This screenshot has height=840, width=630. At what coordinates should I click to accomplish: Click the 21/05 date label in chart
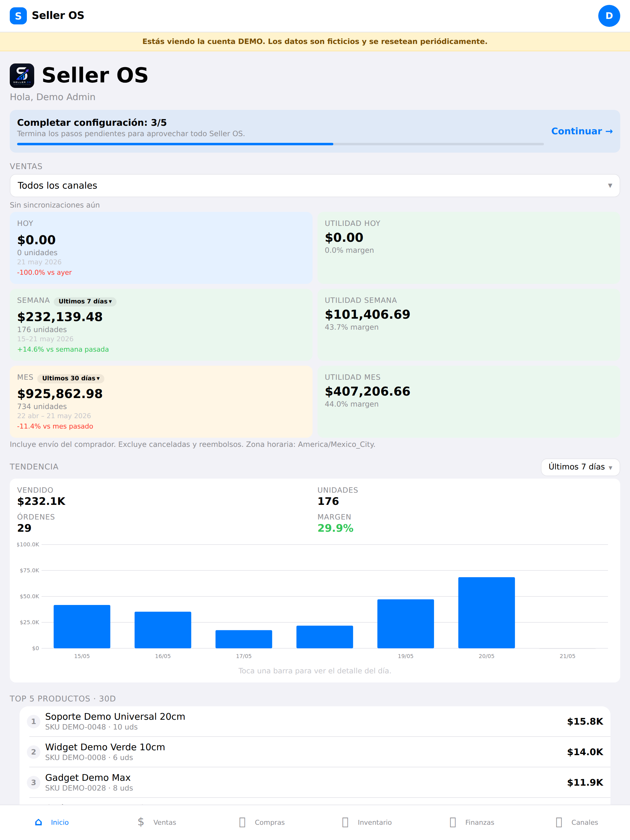tap(567, 656)
